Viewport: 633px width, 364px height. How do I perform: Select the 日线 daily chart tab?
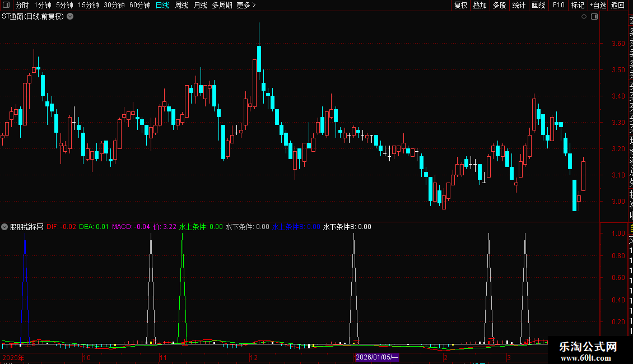162,5
